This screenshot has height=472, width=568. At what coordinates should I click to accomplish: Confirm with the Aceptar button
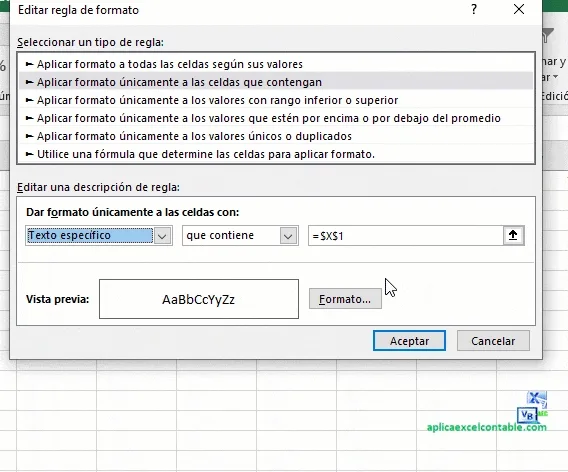pyautogui.click(x=409, y=341)
